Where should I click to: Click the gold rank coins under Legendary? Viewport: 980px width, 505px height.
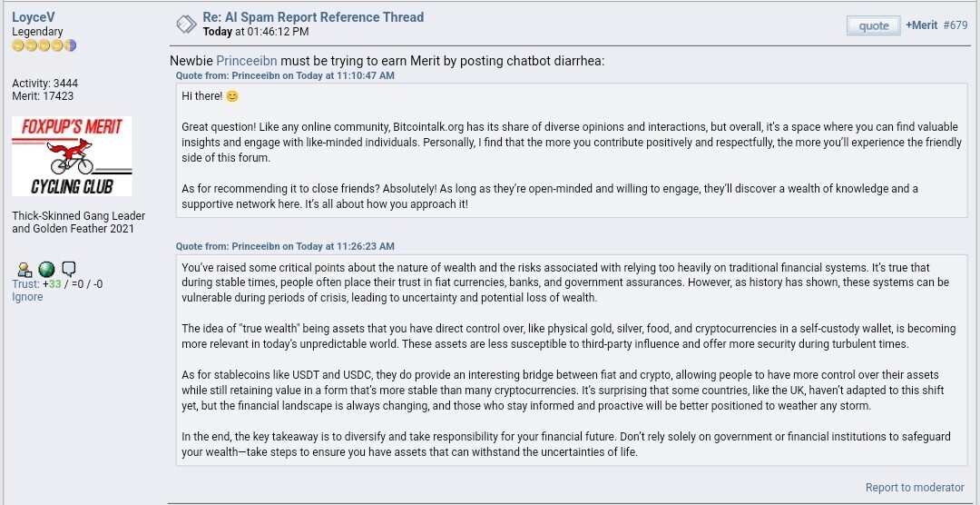(x=44, y=45)
